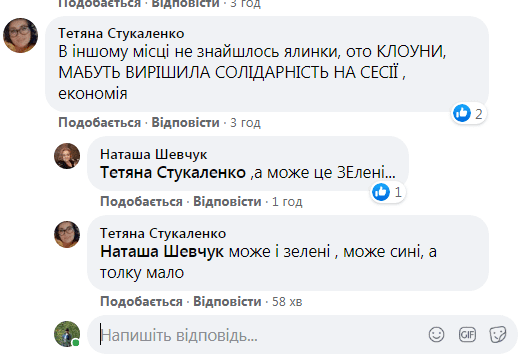The image size is (524, 364).
Task: Open the sticker picker in reply box
Action: coord(498,335)
